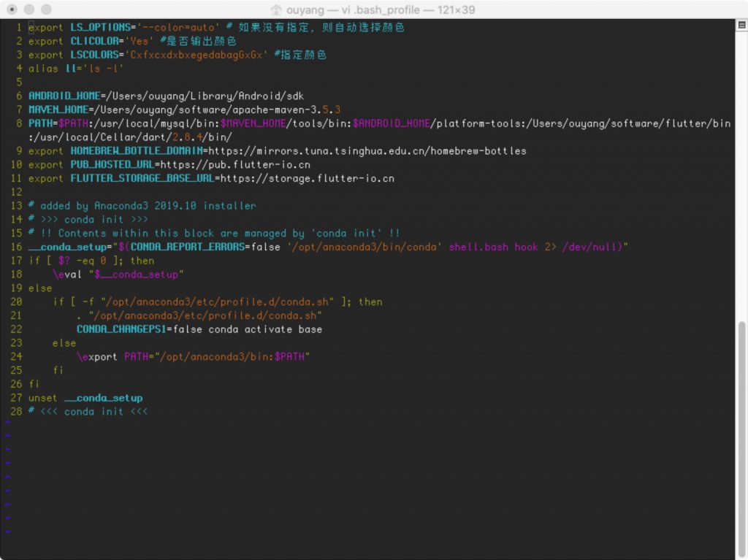Click the home folder icon in title bar
Screen dimensions: 748x560
pyautogui.click(x=275, y=9)
